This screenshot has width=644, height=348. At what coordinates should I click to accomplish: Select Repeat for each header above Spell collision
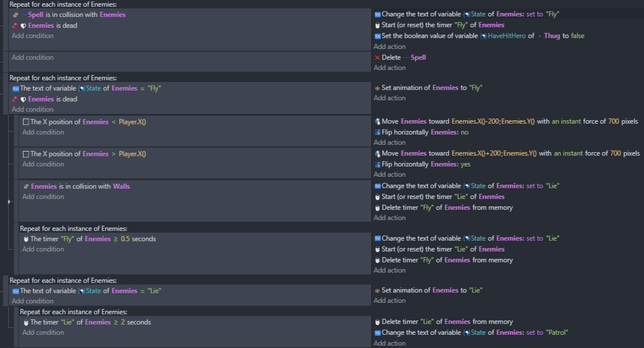[x=63, y=4]
